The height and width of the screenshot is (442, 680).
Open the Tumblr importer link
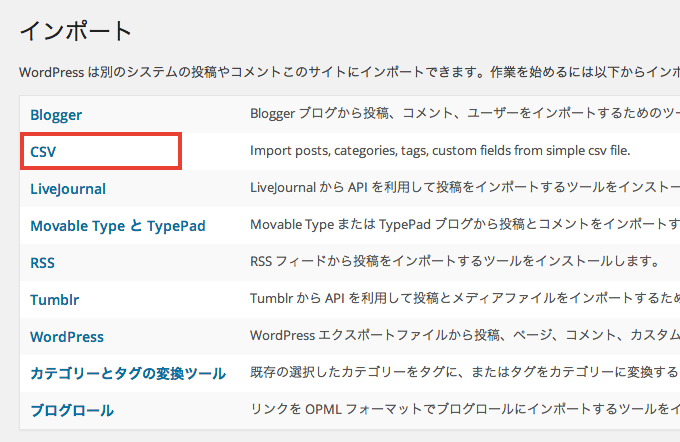pos(55,300)
